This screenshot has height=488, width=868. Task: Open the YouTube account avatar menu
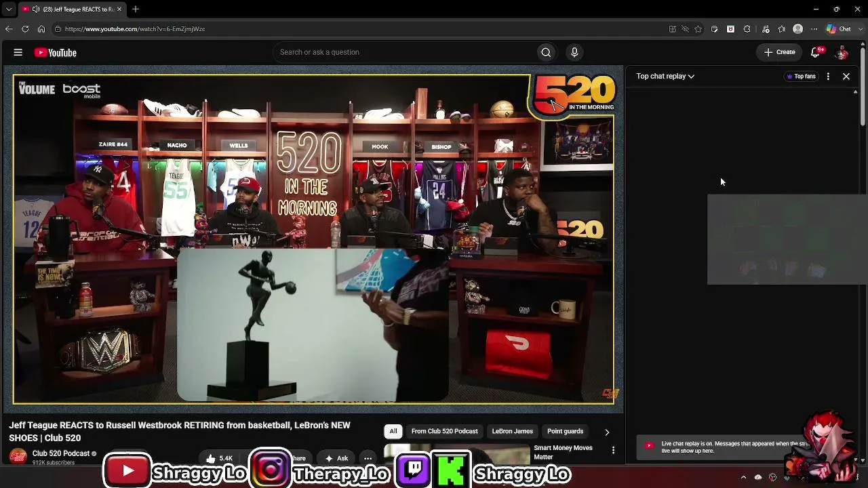pyautogui.click(x=842, y=52)
